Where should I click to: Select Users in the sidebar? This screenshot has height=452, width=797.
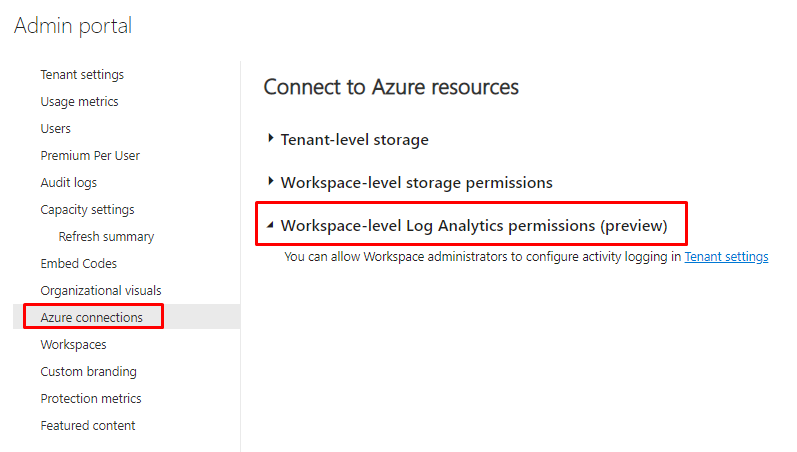[55, 129]
